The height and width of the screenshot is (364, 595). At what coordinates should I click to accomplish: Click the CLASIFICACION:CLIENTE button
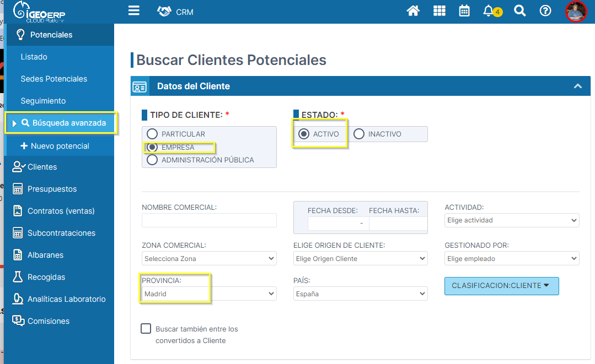501,286
